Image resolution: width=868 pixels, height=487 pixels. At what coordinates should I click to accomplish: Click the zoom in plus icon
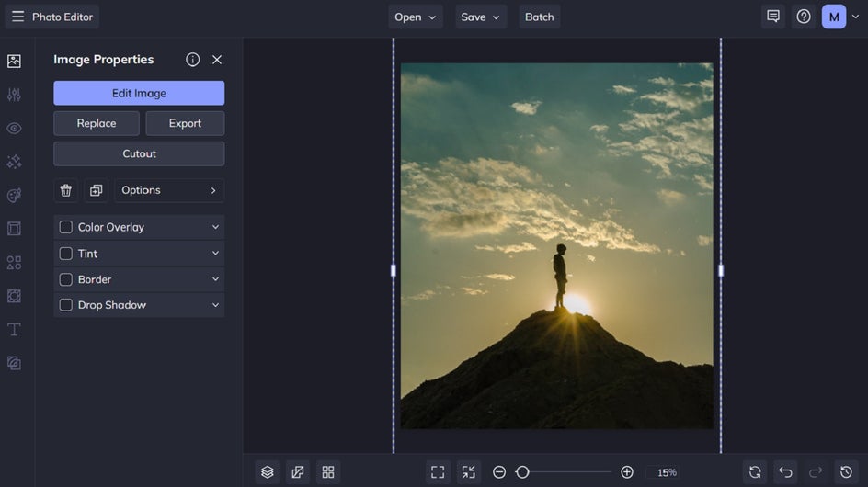tap(627, 472)
